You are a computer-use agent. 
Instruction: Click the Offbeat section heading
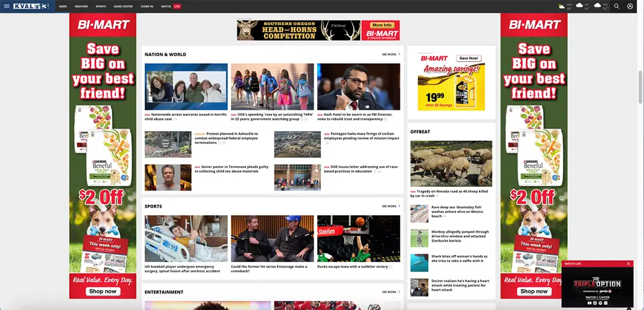420,132
